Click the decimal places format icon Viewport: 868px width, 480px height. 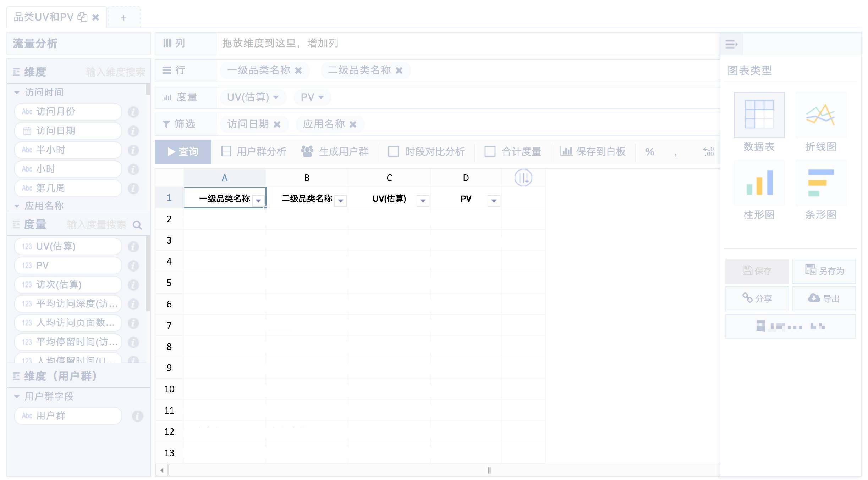click(x=708, y=152)
